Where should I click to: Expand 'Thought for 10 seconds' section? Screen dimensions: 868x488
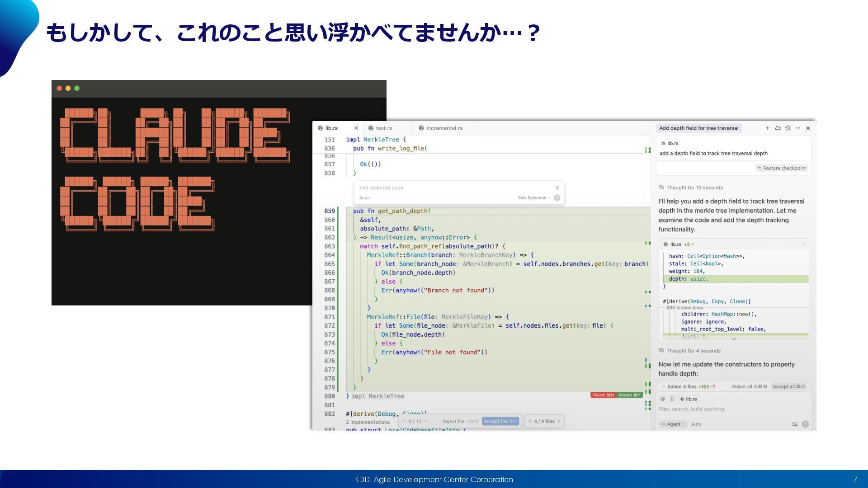[x=691, y=188]
